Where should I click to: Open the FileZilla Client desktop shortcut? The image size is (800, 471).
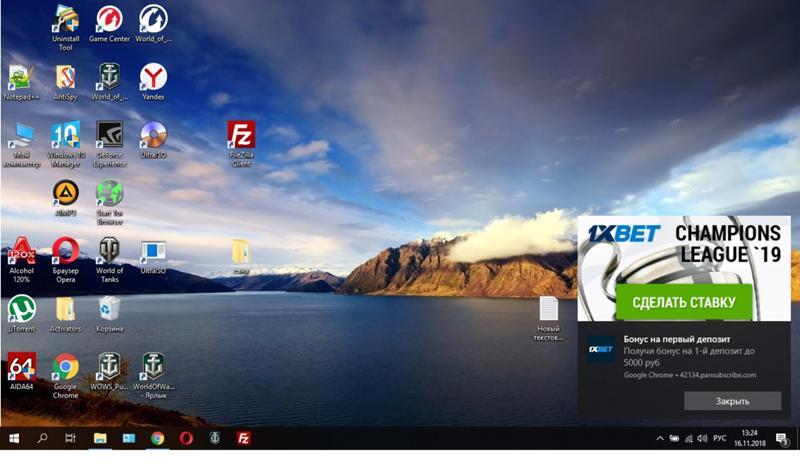point(241,144)
